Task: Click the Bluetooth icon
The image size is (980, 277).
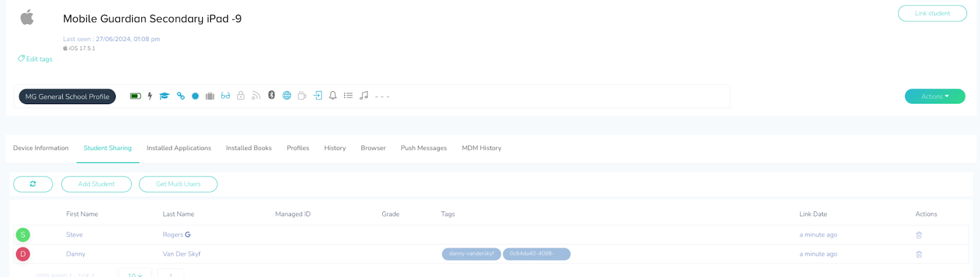Action: [x=271, y=95]
